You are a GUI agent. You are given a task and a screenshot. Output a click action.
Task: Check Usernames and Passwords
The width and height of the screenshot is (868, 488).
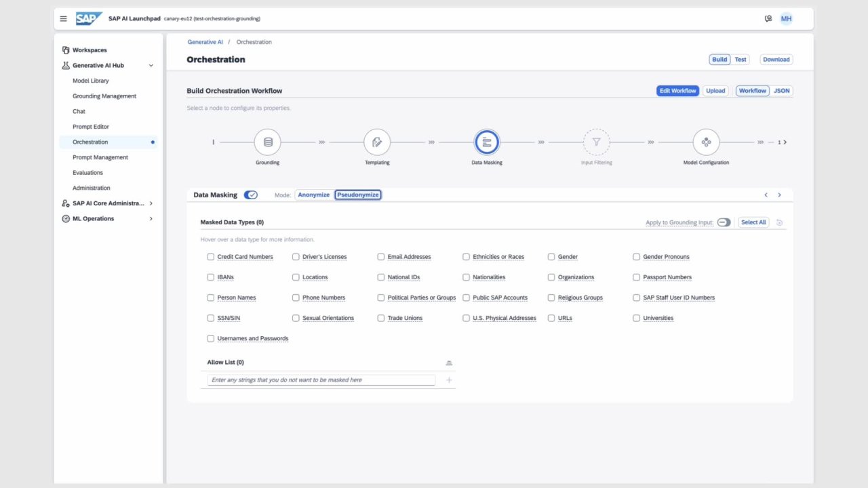pyautogui.click(x=211, y=338)
